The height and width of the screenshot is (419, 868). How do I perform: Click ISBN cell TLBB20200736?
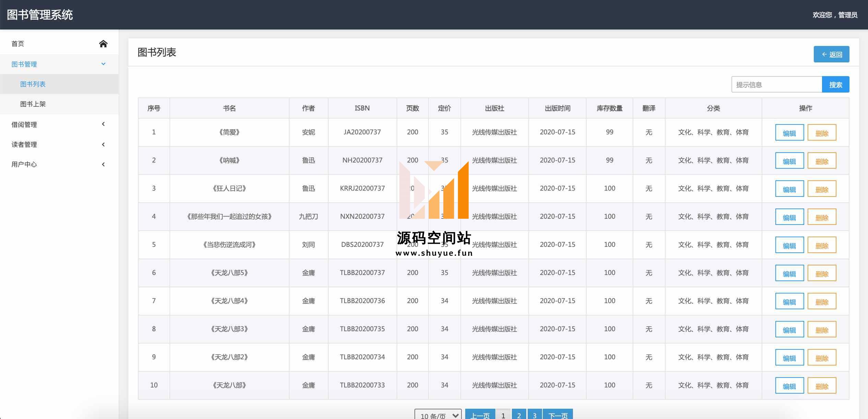click(x=362, y=301)
